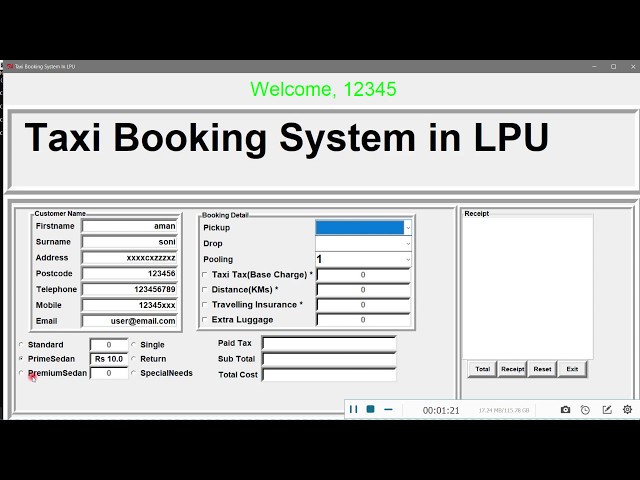The image size is (640, 480).
Task: Pause the screen recording
Action: [353, 409]
